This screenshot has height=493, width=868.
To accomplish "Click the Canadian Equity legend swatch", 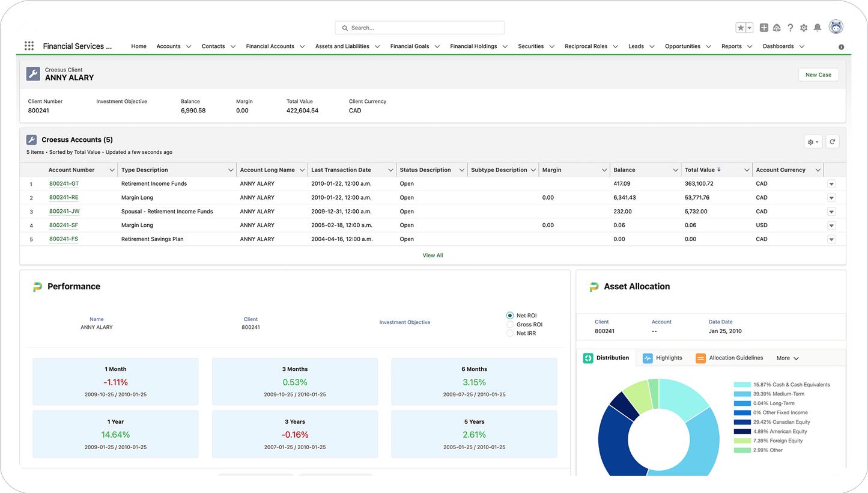I will click(742, 422).
